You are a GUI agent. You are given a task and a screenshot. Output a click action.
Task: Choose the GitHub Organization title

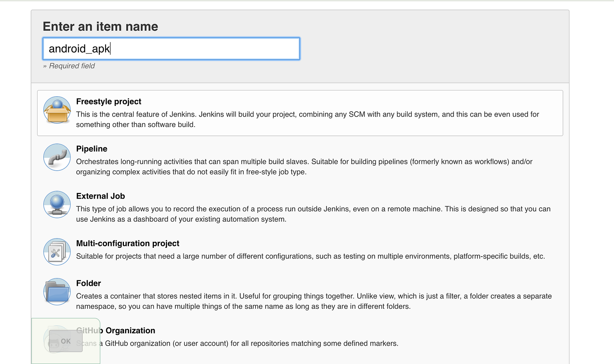(x=130, y=331)
